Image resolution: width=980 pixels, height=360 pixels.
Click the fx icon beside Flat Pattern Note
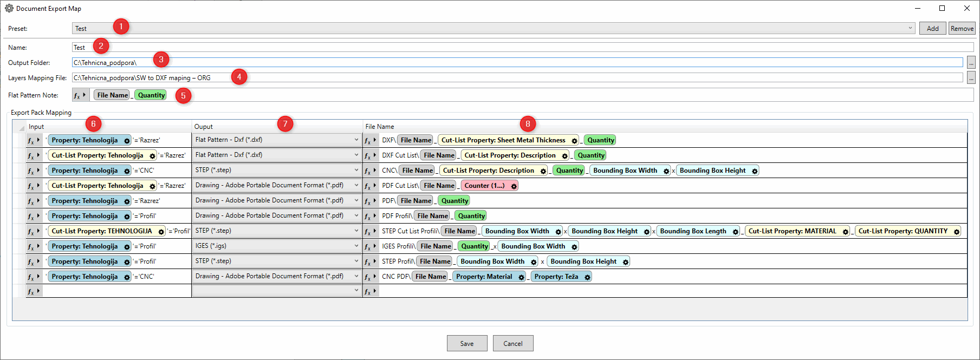coord(77,96)
